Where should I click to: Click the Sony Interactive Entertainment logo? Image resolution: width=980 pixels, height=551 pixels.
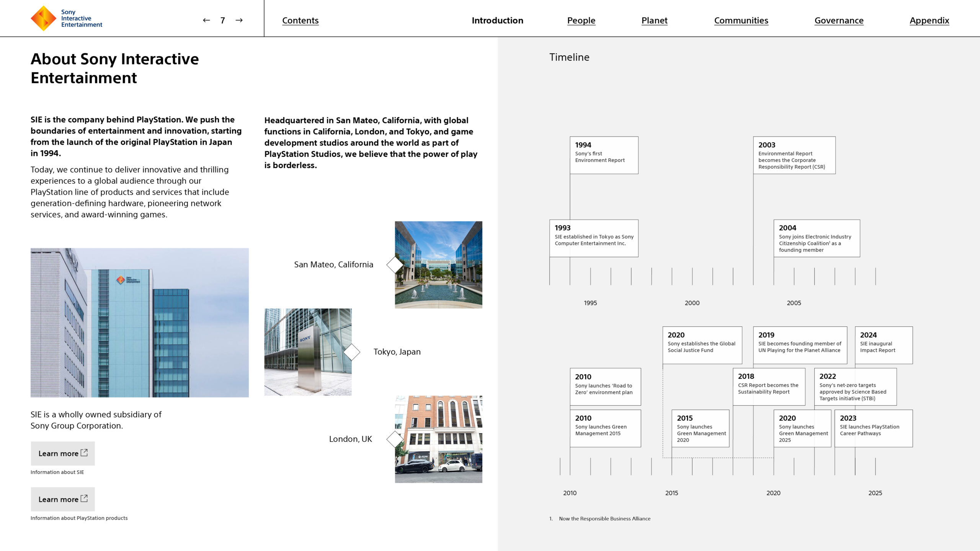coord(67,18)
